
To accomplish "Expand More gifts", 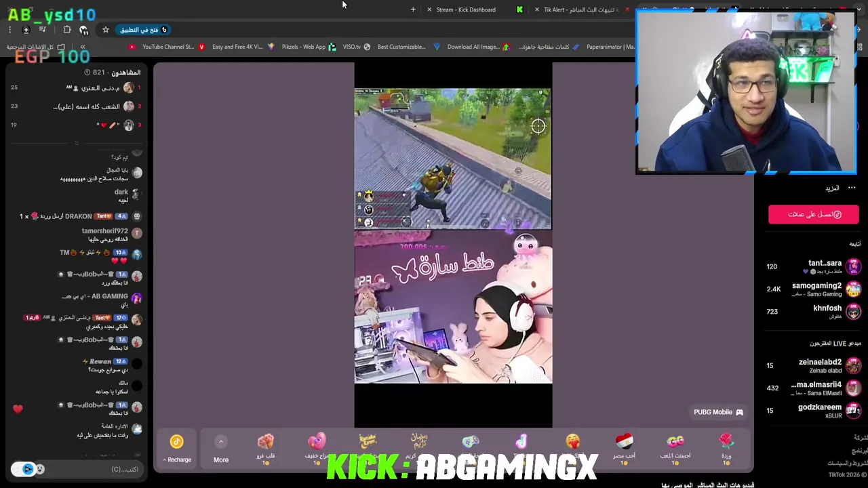I will [x=220, y=449].
